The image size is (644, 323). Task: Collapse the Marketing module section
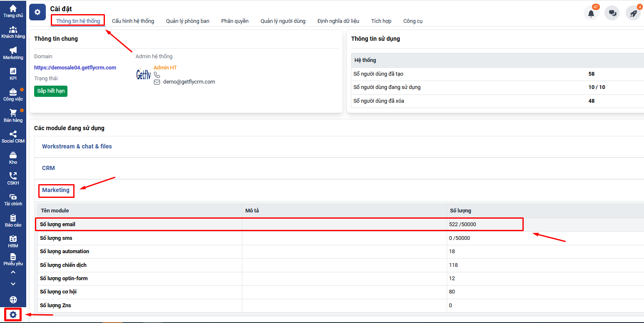[56, 190]
